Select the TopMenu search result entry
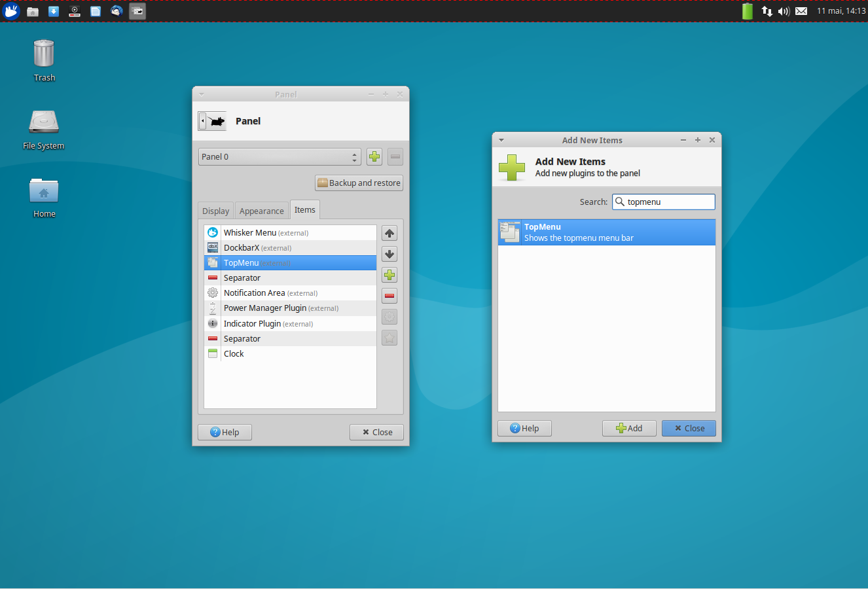 (x=606, y=232)
